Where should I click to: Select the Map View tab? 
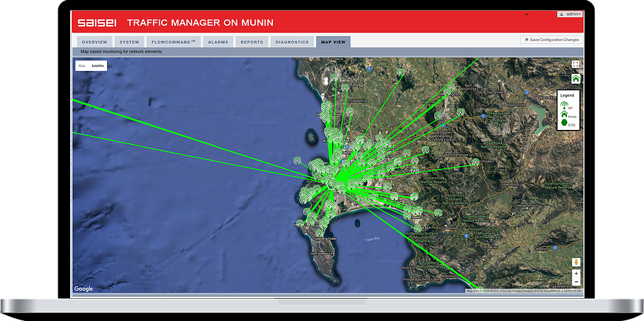[x=333, y=42]
